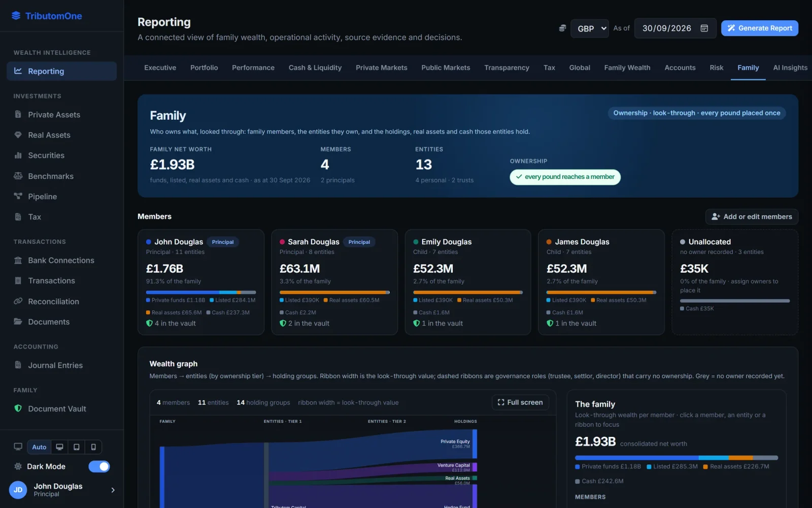The image size is (812, 508).
Task: Switch to the Risk tab
Action: tap(716, 68)
